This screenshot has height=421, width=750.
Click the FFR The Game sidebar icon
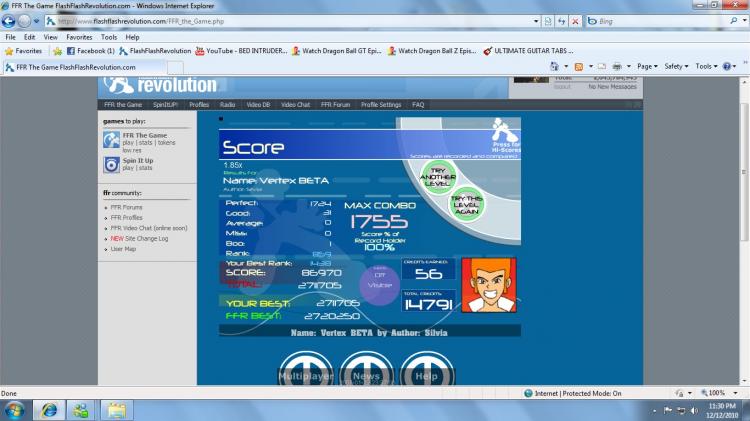click(111, 140)
